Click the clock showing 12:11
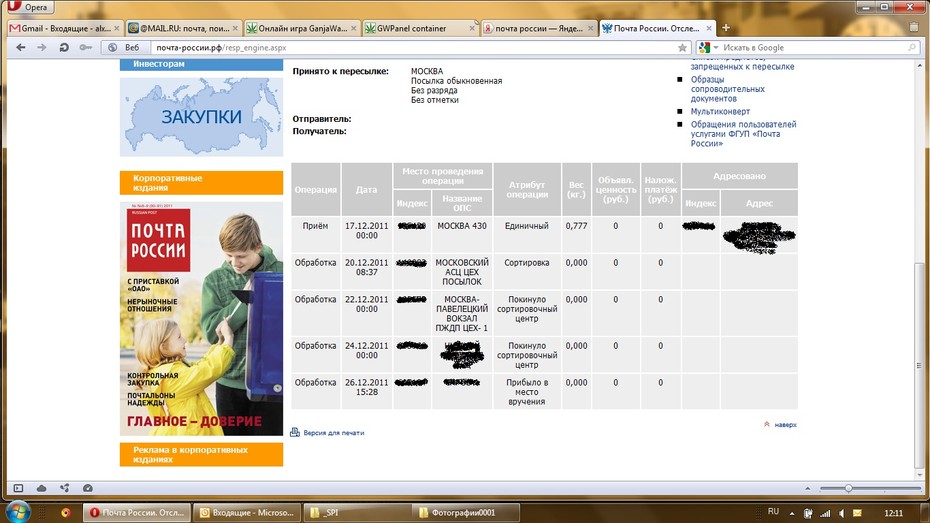 pos(893,513)
